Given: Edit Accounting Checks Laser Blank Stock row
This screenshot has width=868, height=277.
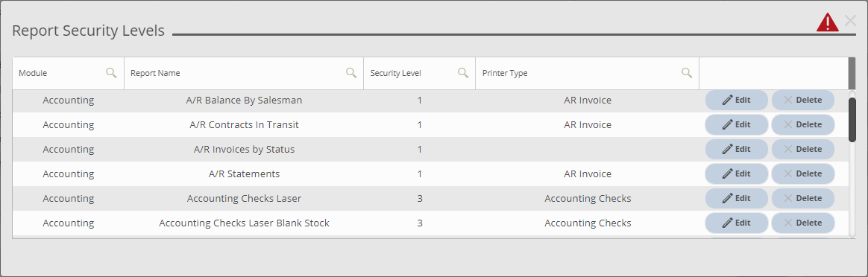Looking at the screenshot, I should pos(736,223).
